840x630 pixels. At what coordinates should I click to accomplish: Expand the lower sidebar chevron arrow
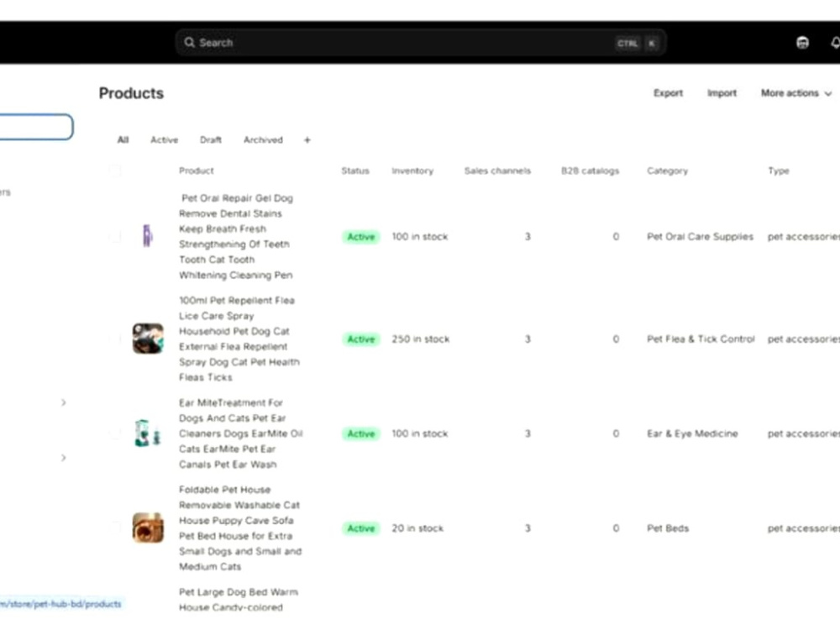(x=63, y=458)
